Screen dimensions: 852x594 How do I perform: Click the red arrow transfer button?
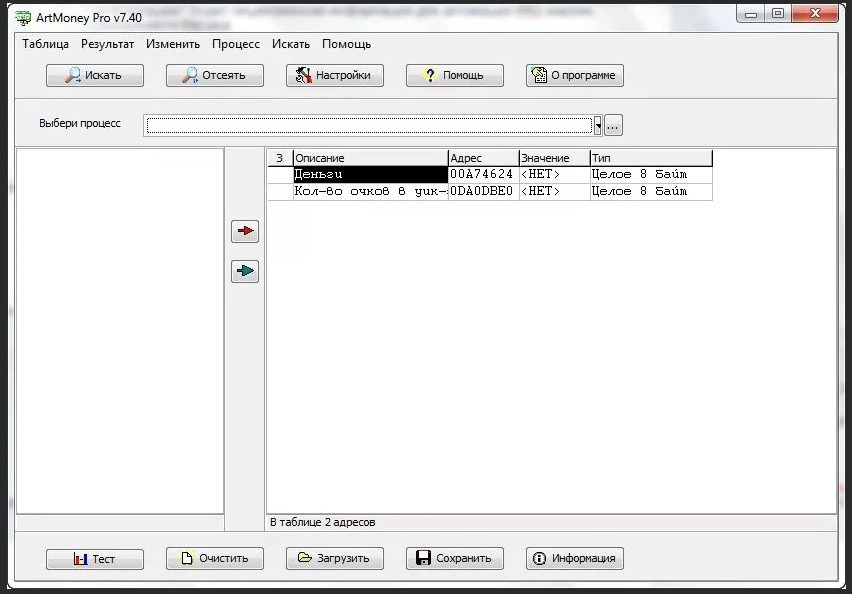(245, 231)
